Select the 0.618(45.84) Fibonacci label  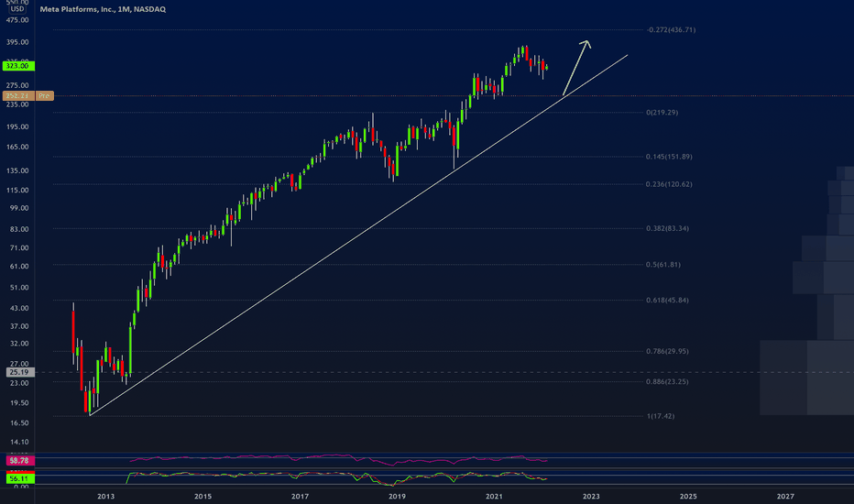point(667,301)
